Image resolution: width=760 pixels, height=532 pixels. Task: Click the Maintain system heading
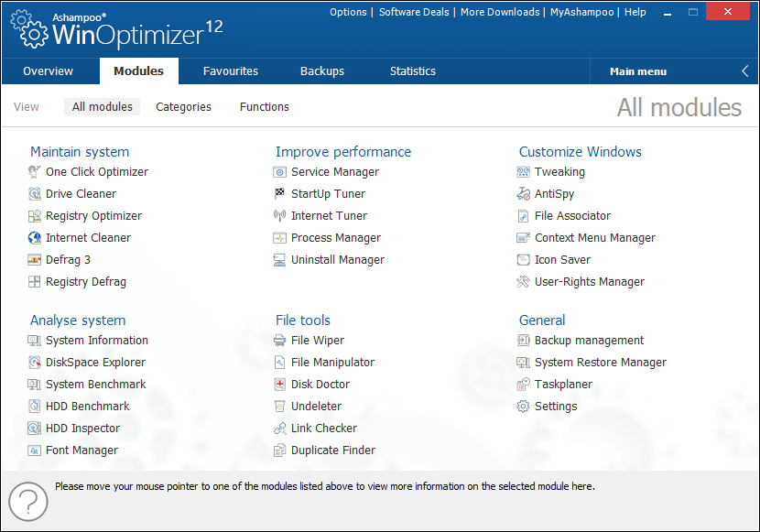[80, 152]
